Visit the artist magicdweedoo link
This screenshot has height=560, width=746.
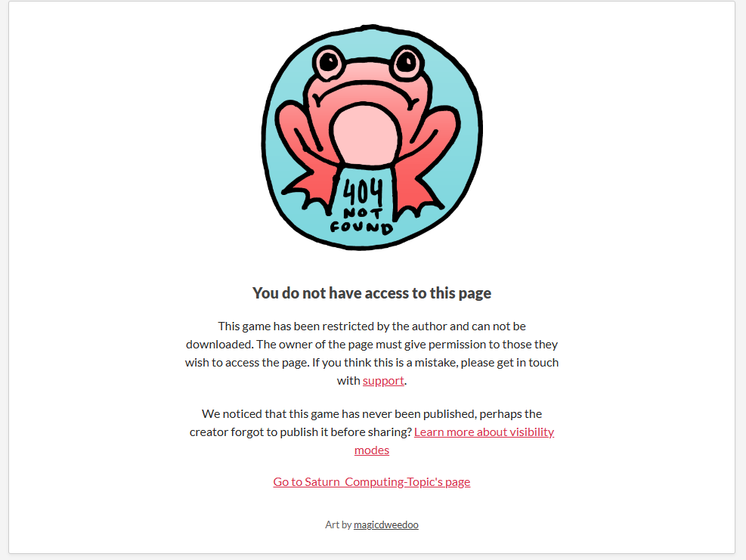(x=385, y=524)
